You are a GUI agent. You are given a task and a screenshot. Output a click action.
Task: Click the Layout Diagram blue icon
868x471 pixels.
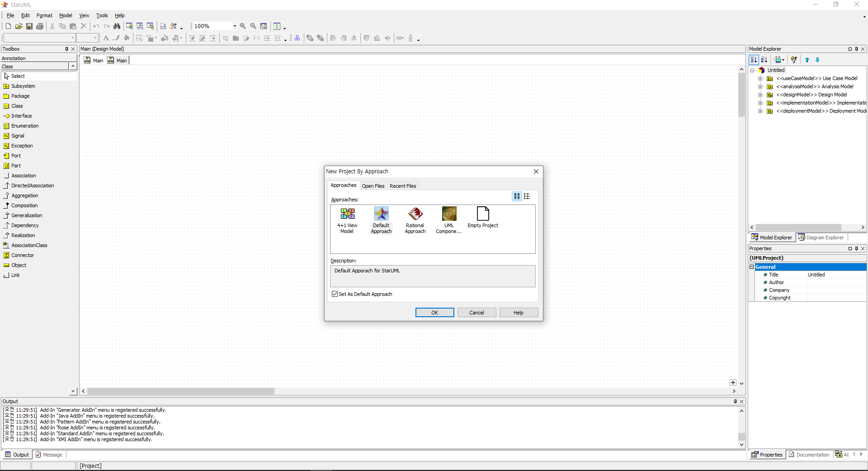pos(297,38)
